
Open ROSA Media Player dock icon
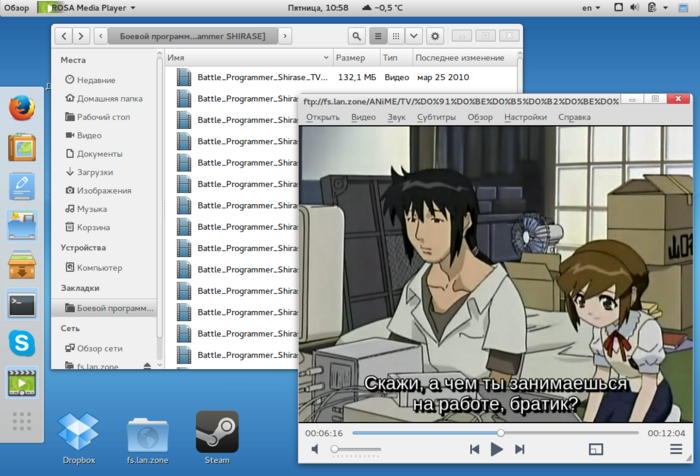point(22,383)
